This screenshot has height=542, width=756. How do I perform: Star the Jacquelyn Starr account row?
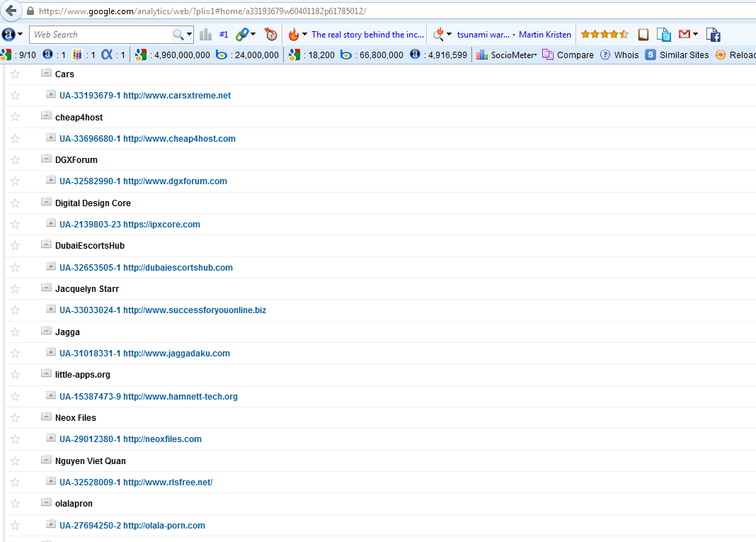coord(16,288)
